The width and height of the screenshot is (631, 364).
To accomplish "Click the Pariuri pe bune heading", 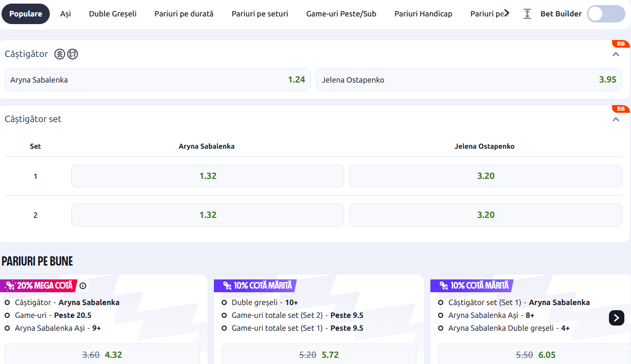I will click(37, 261).
